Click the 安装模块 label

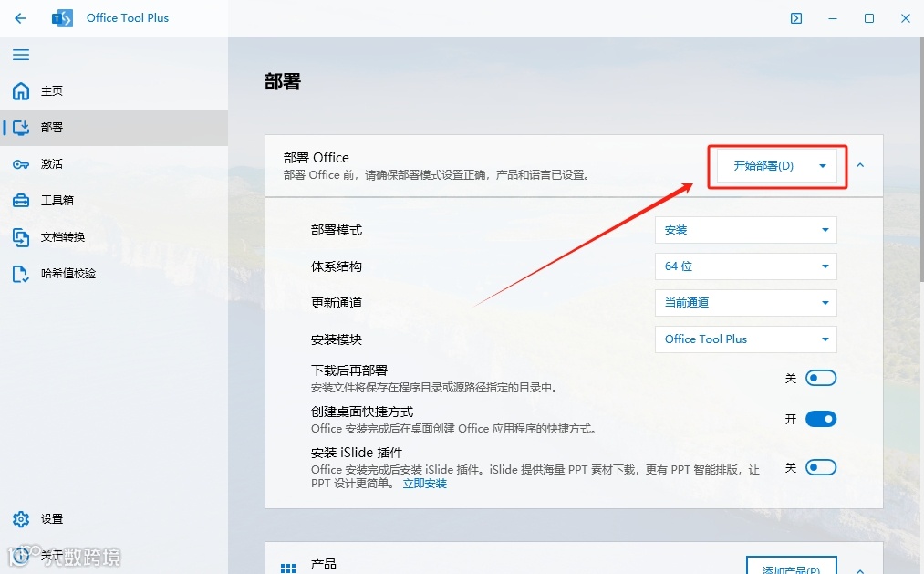click(336, 339)
